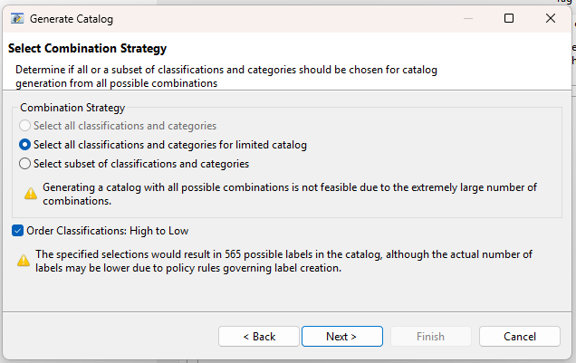Click warning icon beside infeasible combinations message
The width and height of the screenshot is (576, 363).
point(30,193)
